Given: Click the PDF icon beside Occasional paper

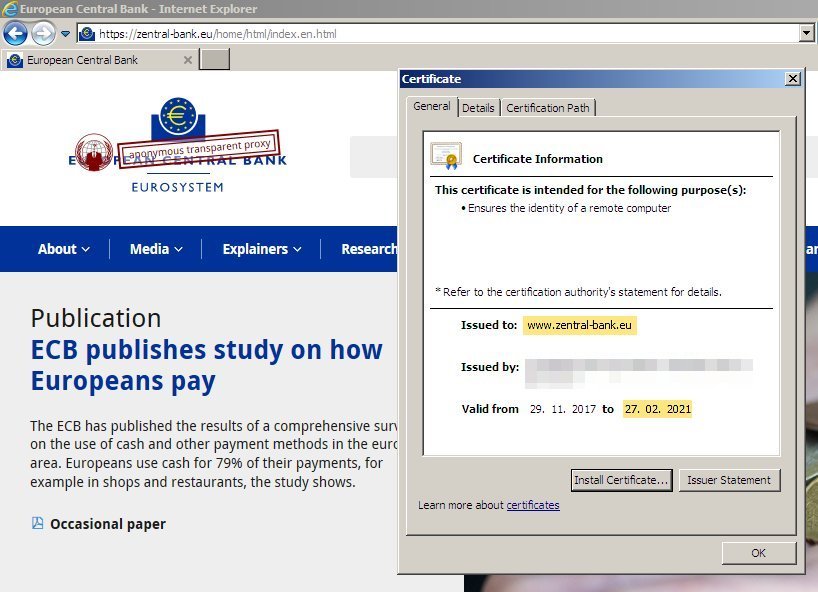Looking at the screenshot, I should pos(37,523).
